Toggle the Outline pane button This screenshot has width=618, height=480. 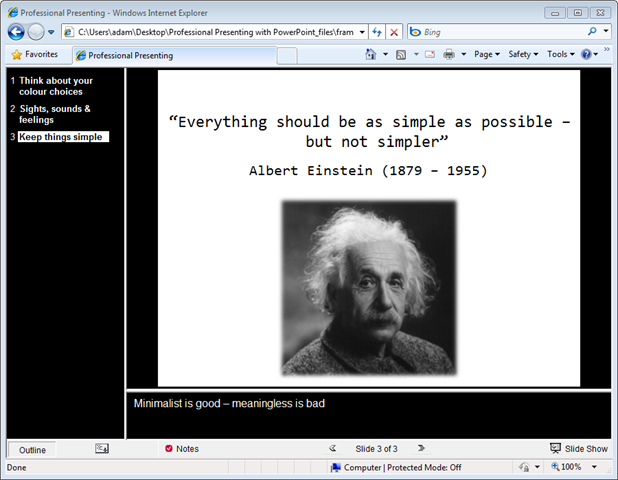(32, 450)
